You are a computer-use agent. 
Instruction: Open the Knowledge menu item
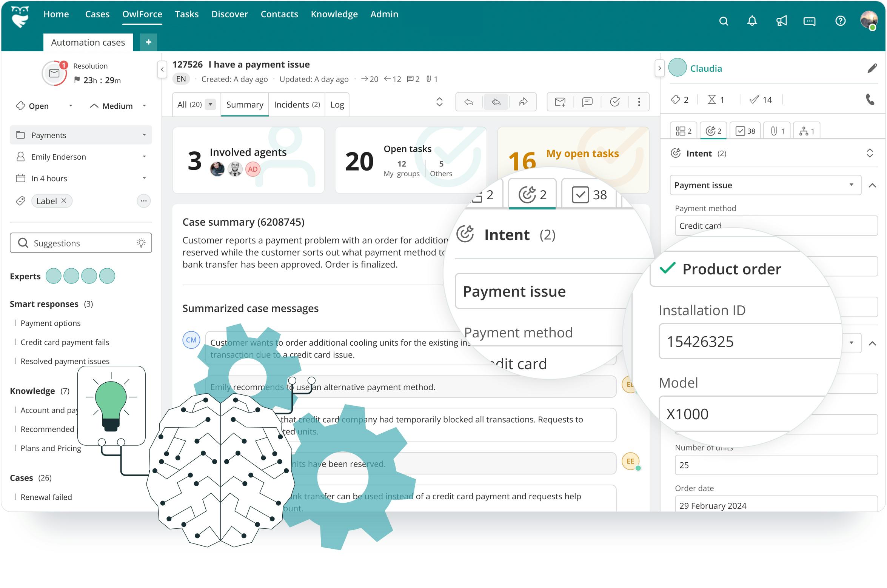[334, 14]
